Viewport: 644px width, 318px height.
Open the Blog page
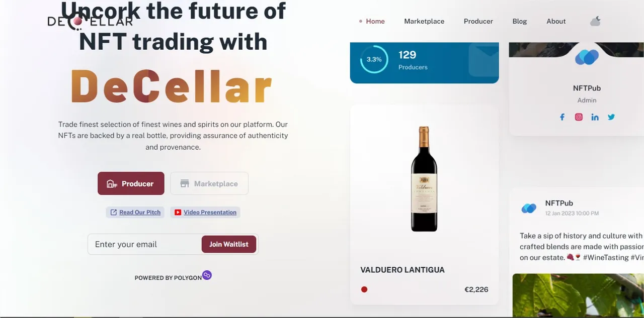pyautogui.click(x=520, y=21)
